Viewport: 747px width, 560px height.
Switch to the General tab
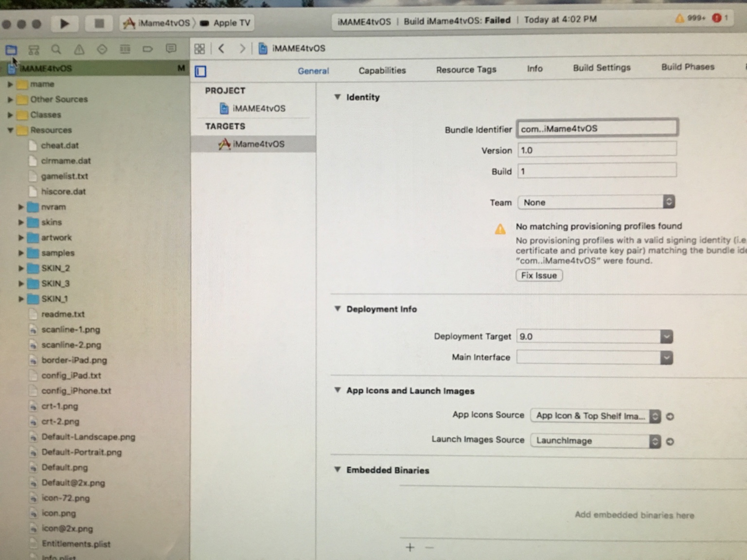[x=313, y=71]
